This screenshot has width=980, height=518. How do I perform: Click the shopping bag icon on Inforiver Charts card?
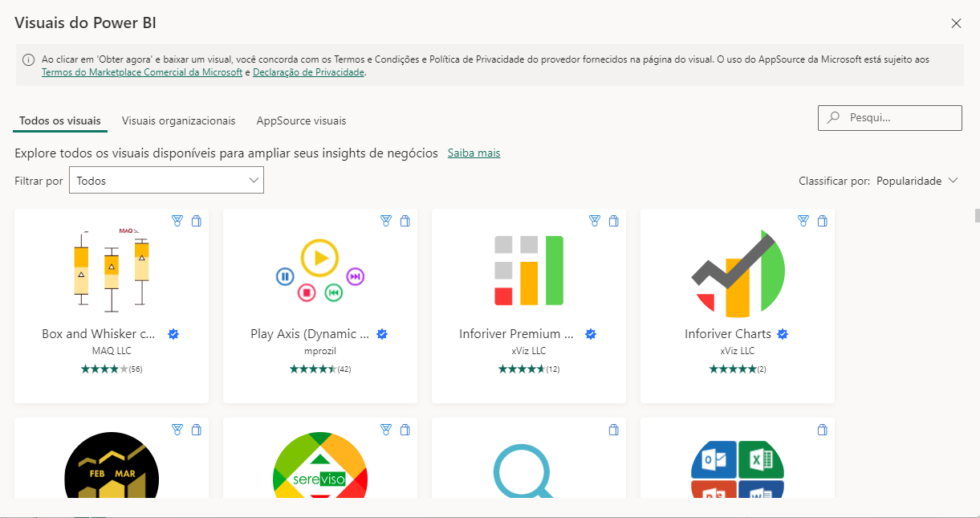tap(823, 221)
